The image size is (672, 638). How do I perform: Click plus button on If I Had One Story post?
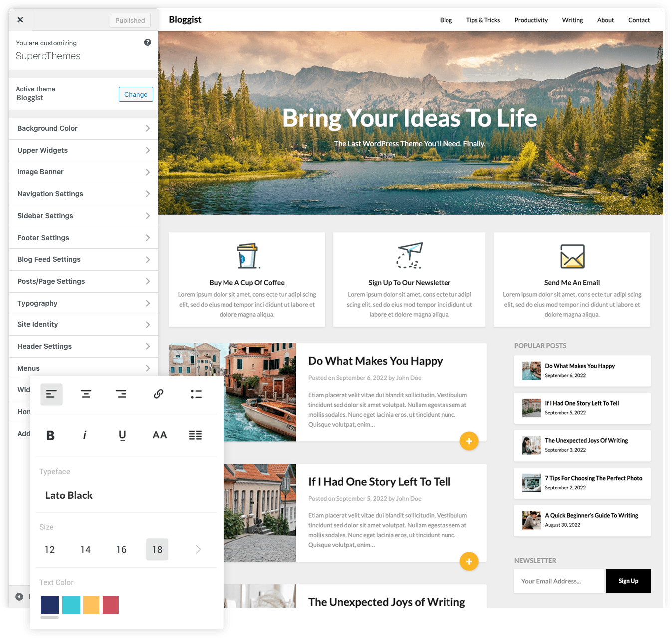coord(469,561)
